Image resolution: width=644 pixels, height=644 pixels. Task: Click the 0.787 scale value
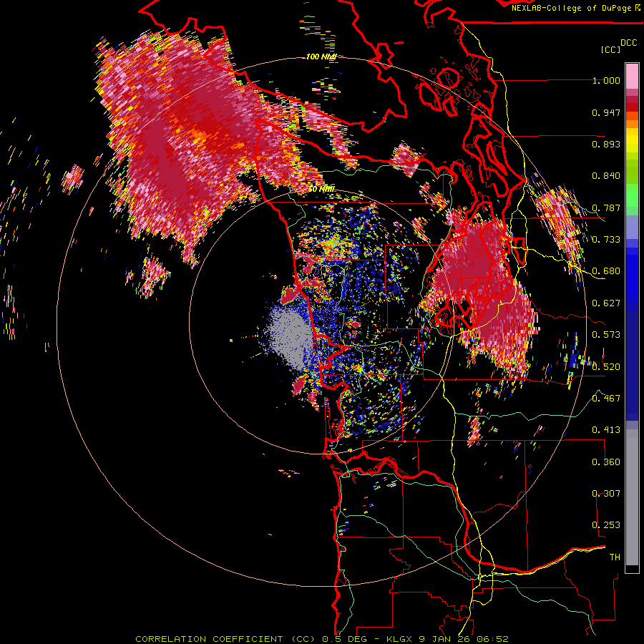[x=606, y=208]
